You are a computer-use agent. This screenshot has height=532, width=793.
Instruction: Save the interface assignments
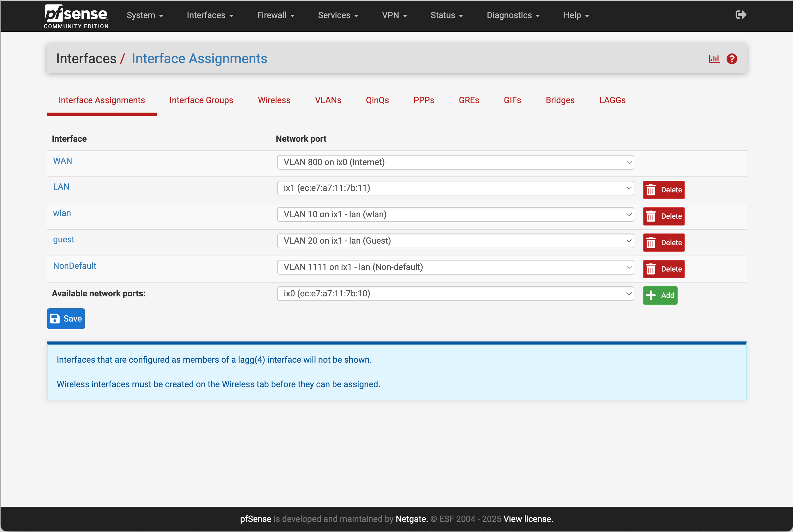pyautogui.click(x=66, y=318)
